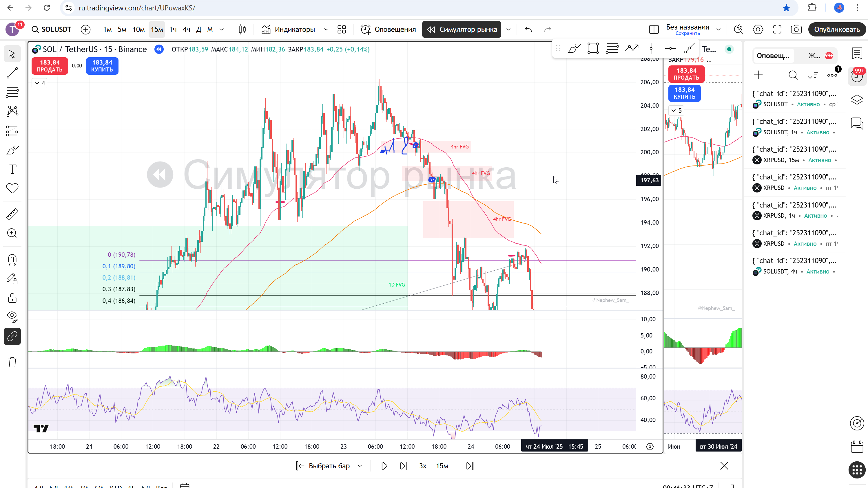The width and height of the screenshot is (868, 488).
Task: Select rectangle tool in floating favorites toolbar
Action: click(593, 49)
